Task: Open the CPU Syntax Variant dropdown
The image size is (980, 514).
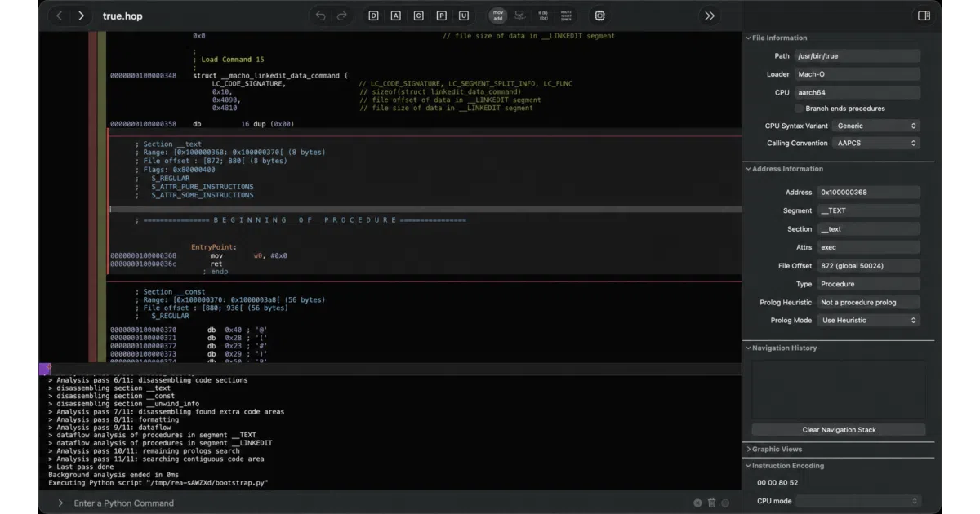Action: 876,126
